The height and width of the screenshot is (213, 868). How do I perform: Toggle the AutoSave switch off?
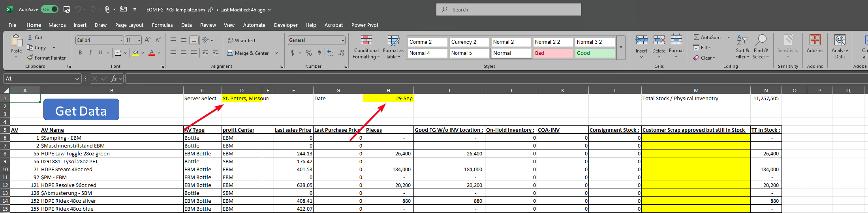(50, 9)
